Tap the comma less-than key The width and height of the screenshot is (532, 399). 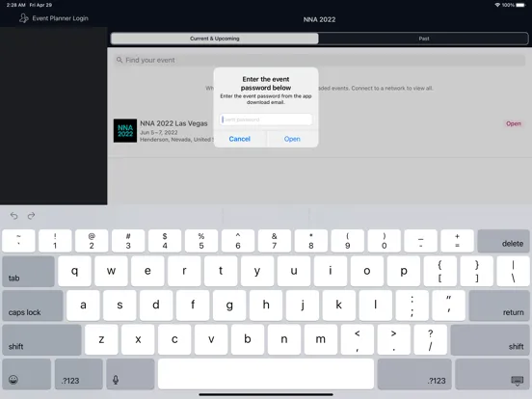point(358,339)
